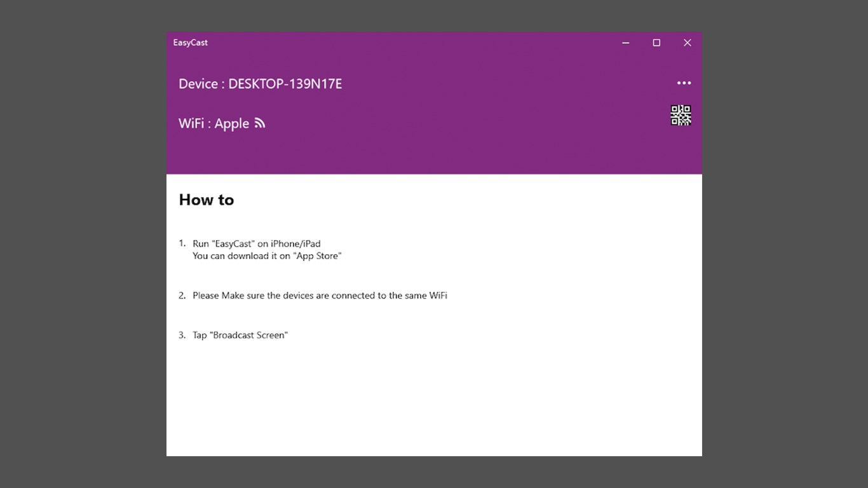This screenshot has width=868, height=488.
Task: Click the "You can download it on App Store" line
Action: tap(267, 256)
